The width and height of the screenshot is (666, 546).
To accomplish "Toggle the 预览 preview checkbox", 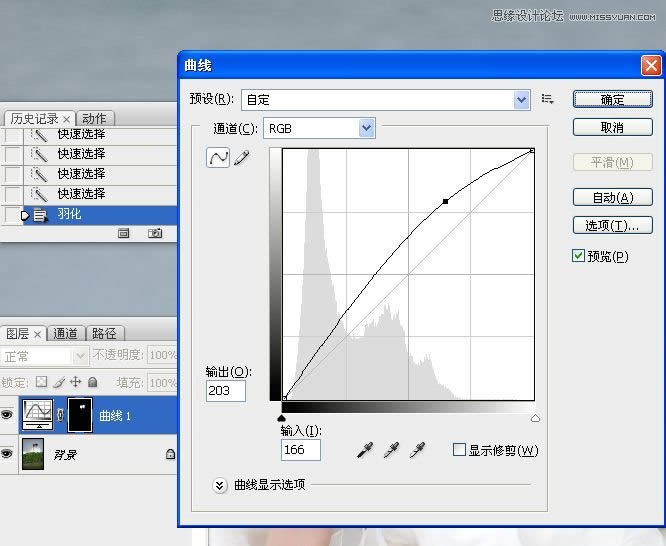I will 578,256.
